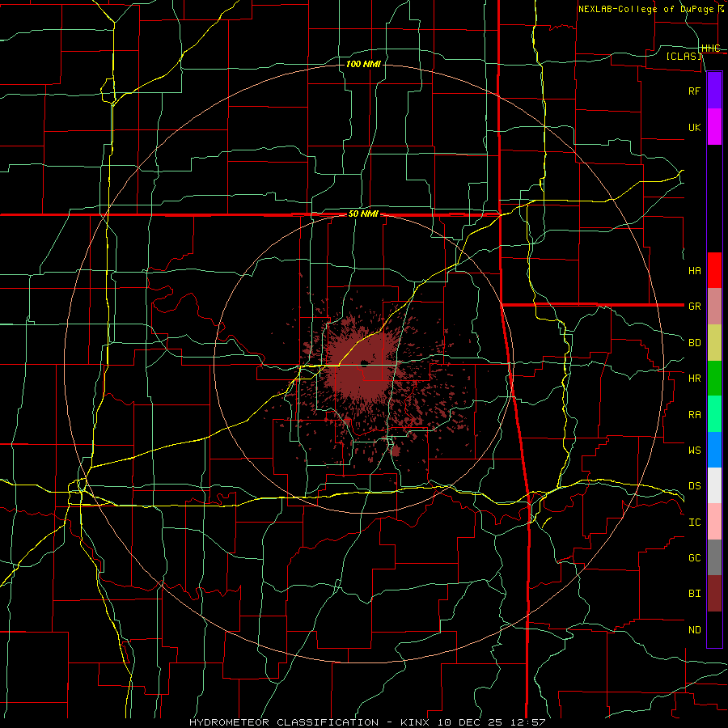Click the red HA color swatch
728x728 pixels.
tap(714, 270)
